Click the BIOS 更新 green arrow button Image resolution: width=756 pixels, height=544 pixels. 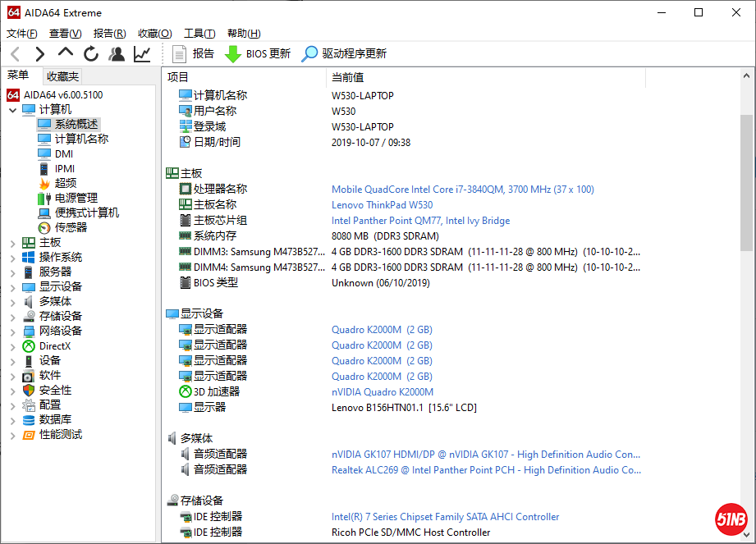point(258,54)
